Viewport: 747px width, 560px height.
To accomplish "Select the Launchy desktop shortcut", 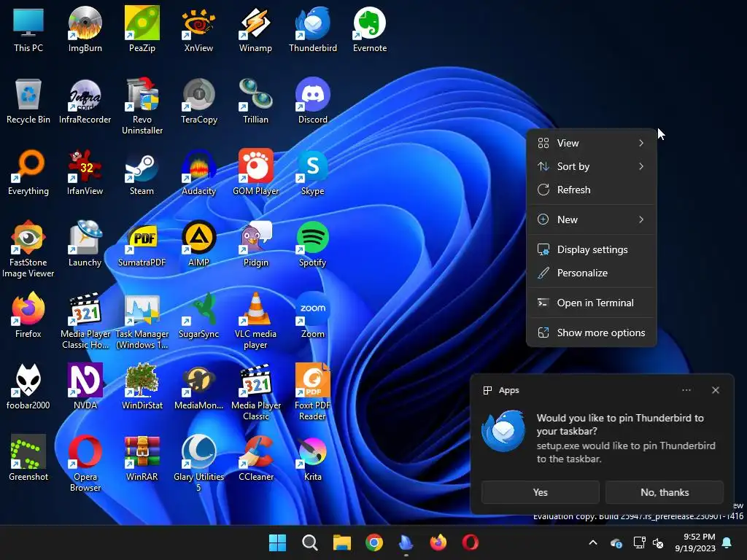I will [x=85, y=244].
